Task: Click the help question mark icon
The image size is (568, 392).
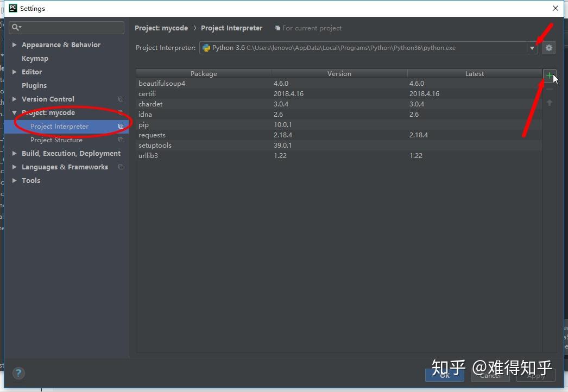Action: pyautogui.click(x=18, y=373)
